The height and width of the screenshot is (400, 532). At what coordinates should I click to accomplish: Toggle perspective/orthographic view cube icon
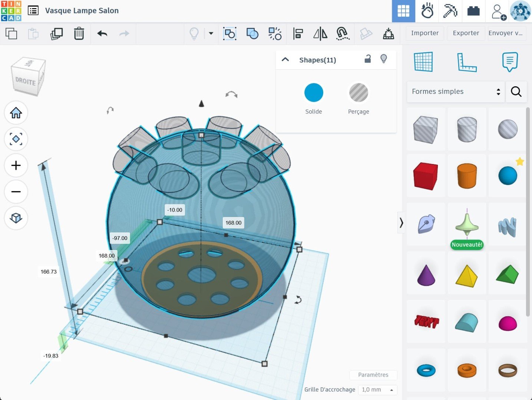[x=16, y=218]
